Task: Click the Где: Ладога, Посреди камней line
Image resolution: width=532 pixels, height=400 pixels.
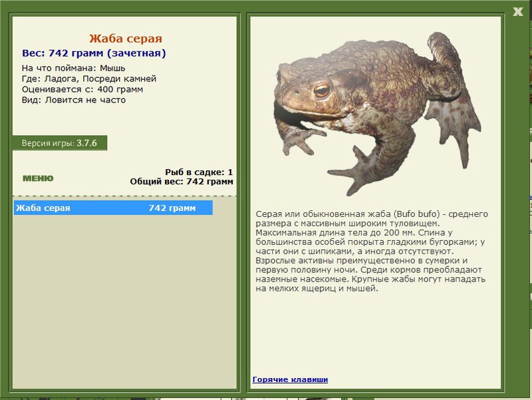Action: click(89, 79)
